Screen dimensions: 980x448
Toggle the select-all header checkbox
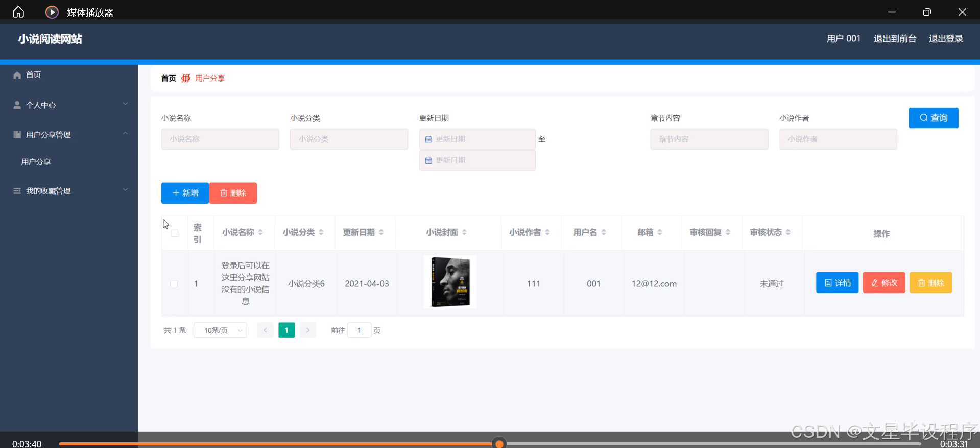(175, 233)
